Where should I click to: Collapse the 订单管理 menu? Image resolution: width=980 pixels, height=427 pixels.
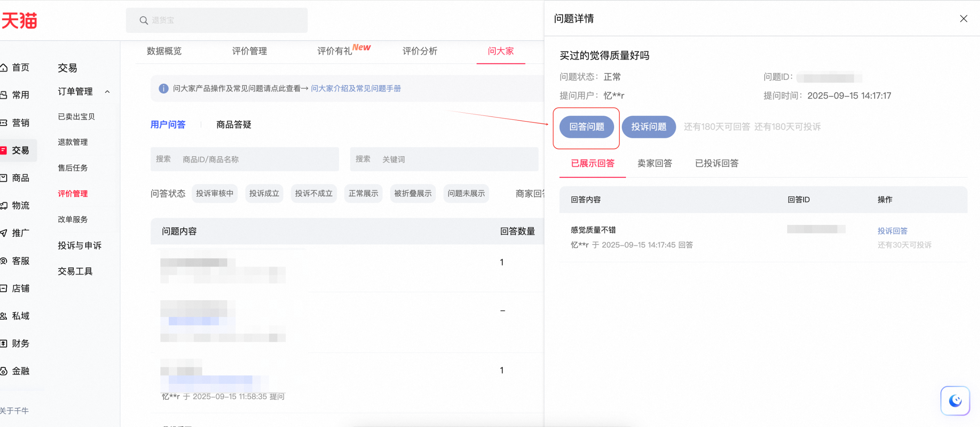coord(107,92)
